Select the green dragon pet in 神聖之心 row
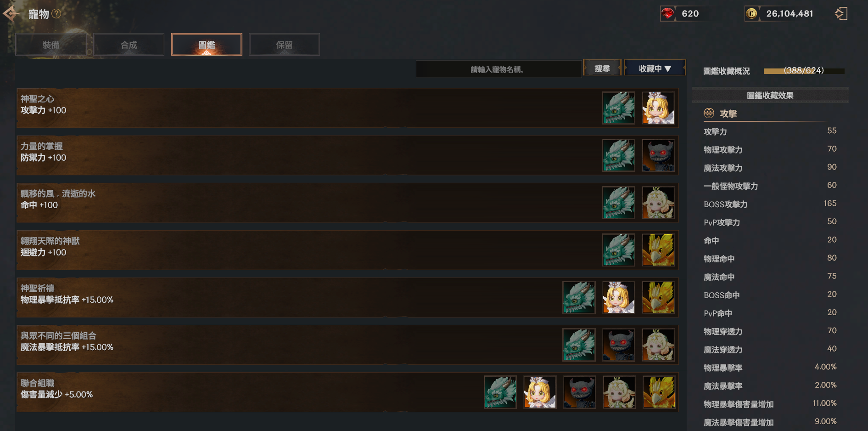868x431 pixels. pyautogui.click(x=619, y=108)
